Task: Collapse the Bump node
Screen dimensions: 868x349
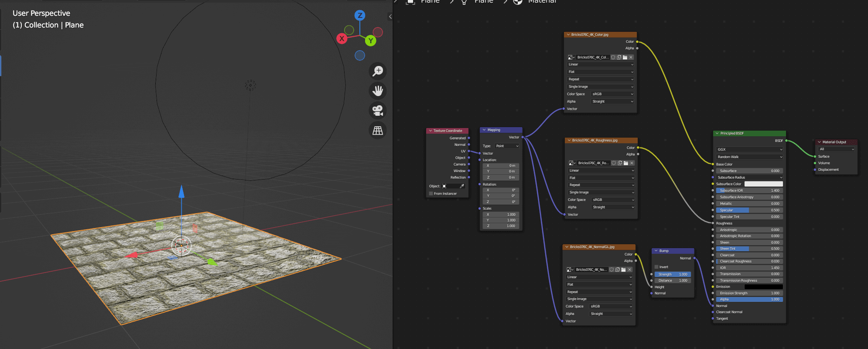Action: (x=656, y=251)
